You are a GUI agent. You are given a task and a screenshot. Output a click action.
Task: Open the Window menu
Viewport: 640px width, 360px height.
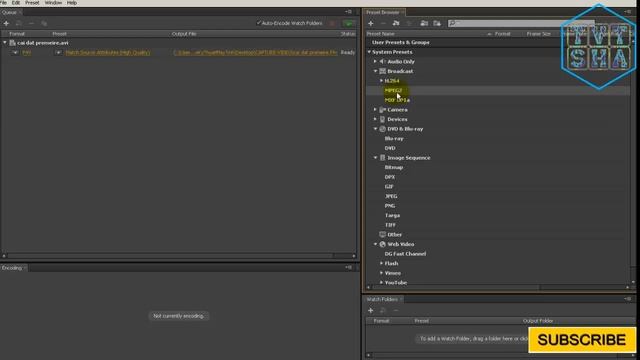click(53, 3)
